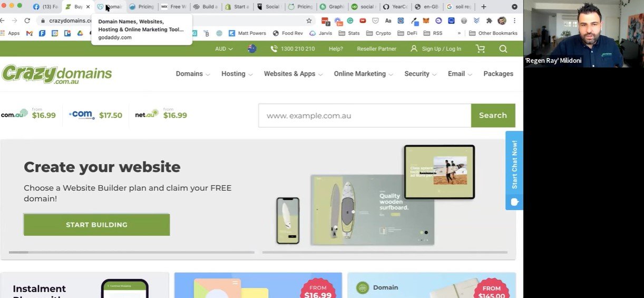Click the browser forward arrow
Screen dimensions: 644x298
tap(14, 21)
